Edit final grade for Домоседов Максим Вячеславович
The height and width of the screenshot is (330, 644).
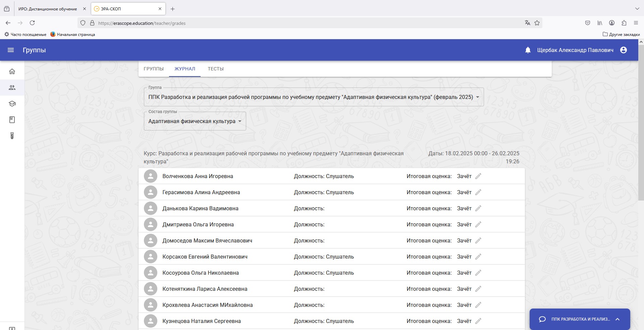point(478,240)
